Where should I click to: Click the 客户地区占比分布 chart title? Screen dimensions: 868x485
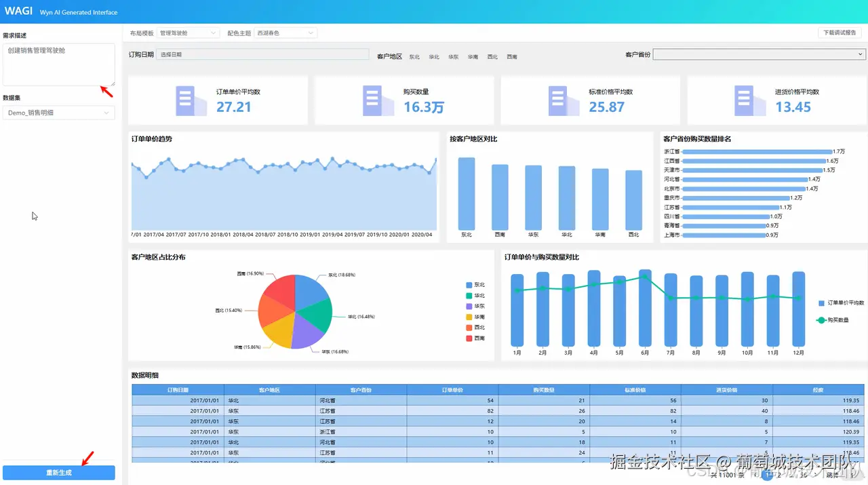click(x=158, y=257)
